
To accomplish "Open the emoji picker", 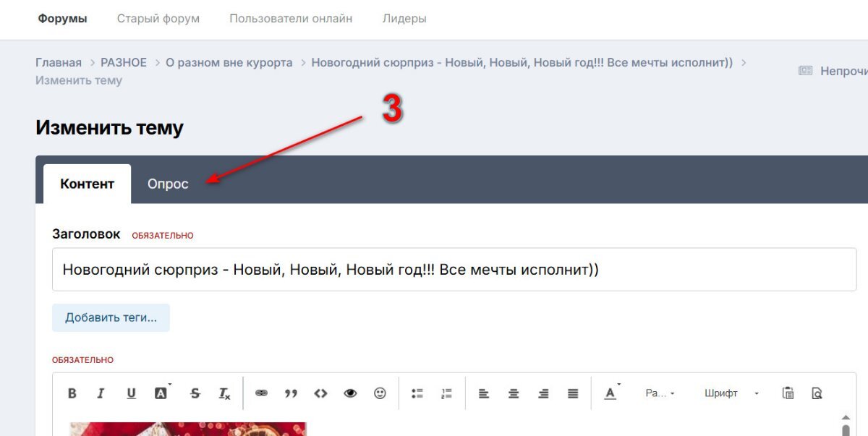I will click(x=380, y=393).
